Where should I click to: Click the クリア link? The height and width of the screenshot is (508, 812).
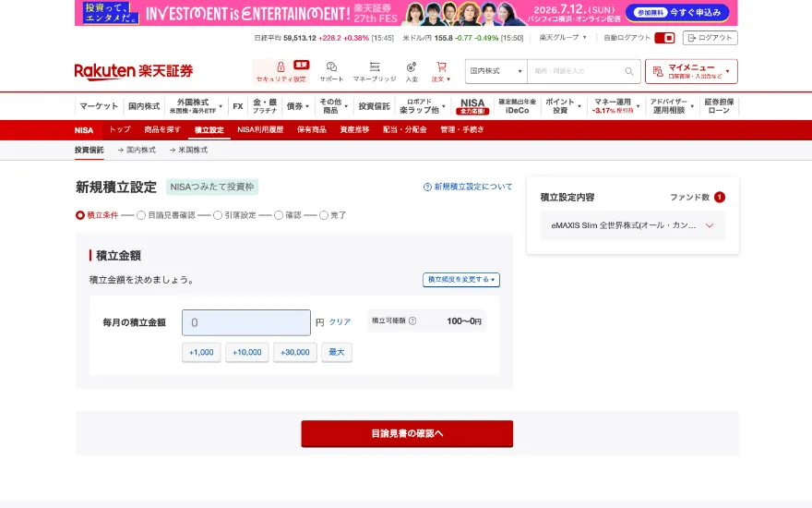tap(340, 322)
